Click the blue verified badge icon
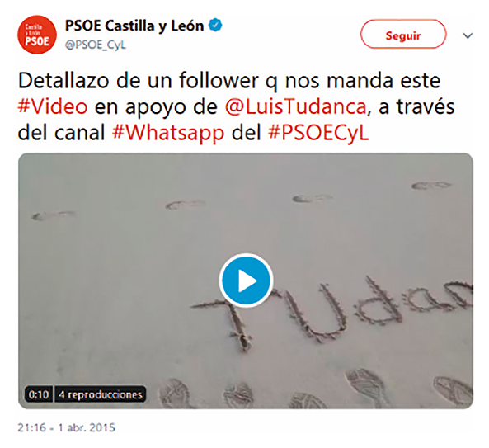Image resolution: width=489 pixels, height=448 pixels. [x=215, y=26]
